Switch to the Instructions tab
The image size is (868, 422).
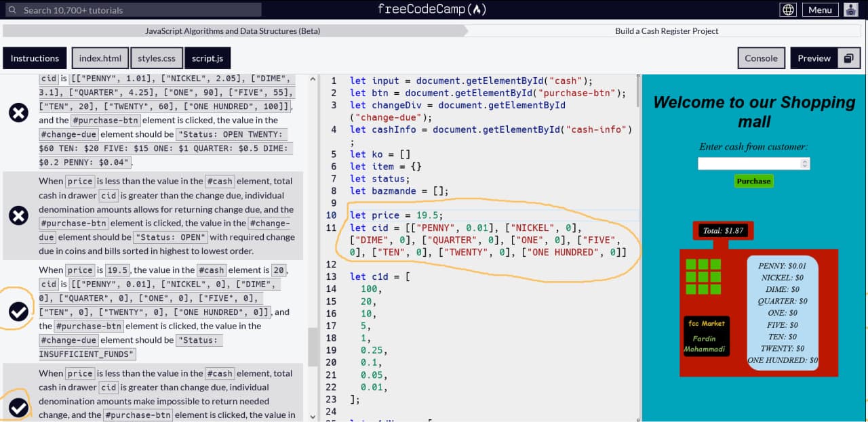(x=35, y=58)
